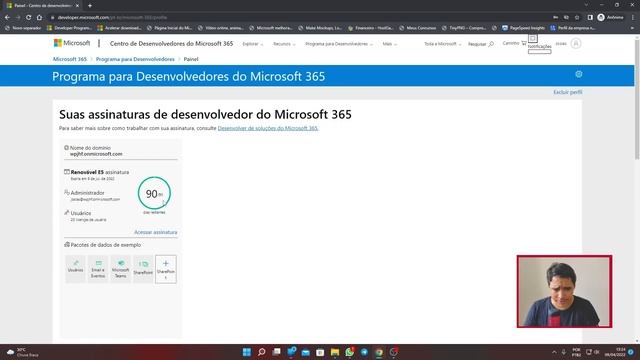Click the plus SharePoint add pack tile
The height and width of the screenshot is (360, 640).
[x=166, y=269]
